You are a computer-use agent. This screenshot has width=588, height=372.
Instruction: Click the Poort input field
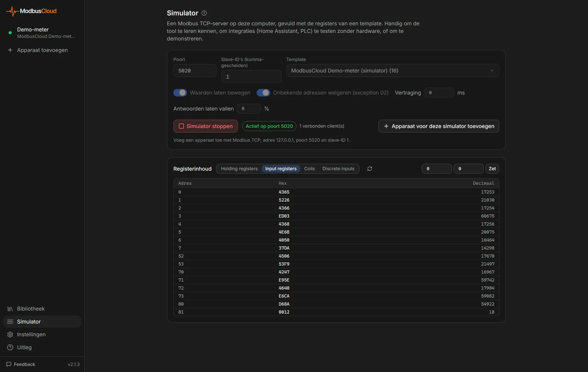coord(195,71)
